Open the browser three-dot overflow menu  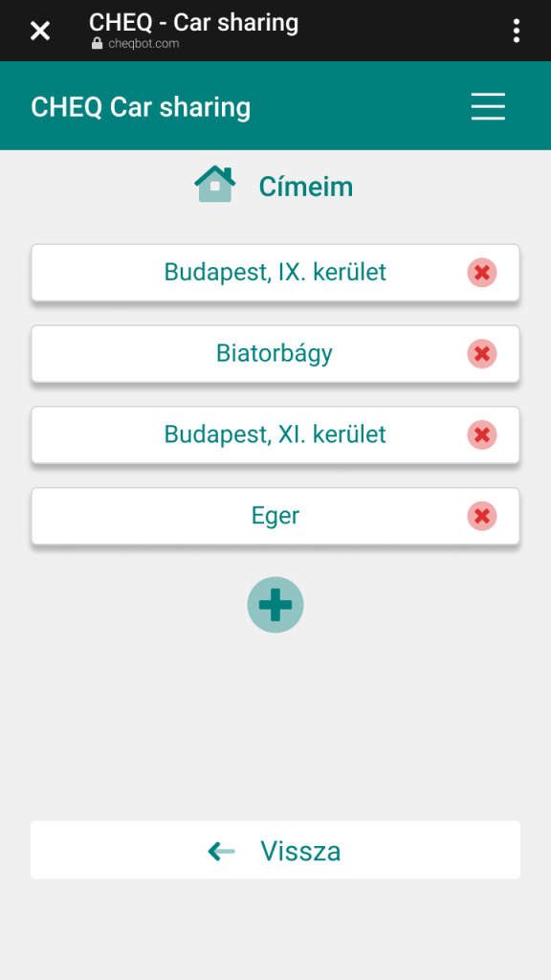click(516, 30)
